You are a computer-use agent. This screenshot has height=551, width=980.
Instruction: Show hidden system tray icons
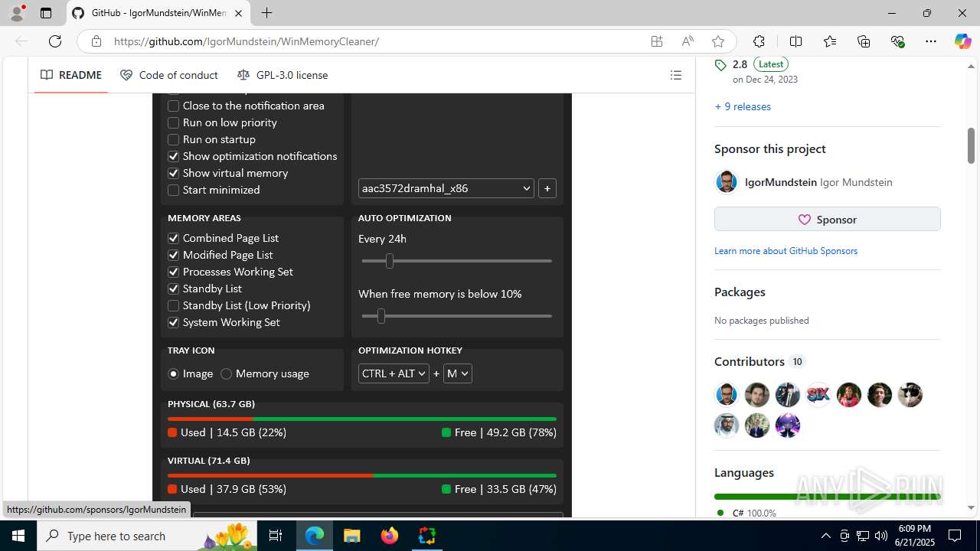coord(825,536)
